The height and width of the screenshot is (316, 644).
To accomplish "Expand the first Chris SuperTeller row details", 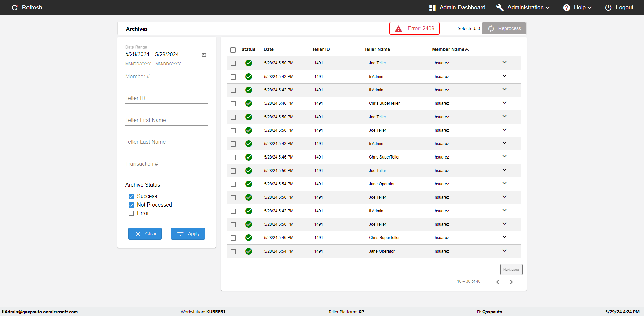I will (x=504, y=103).
